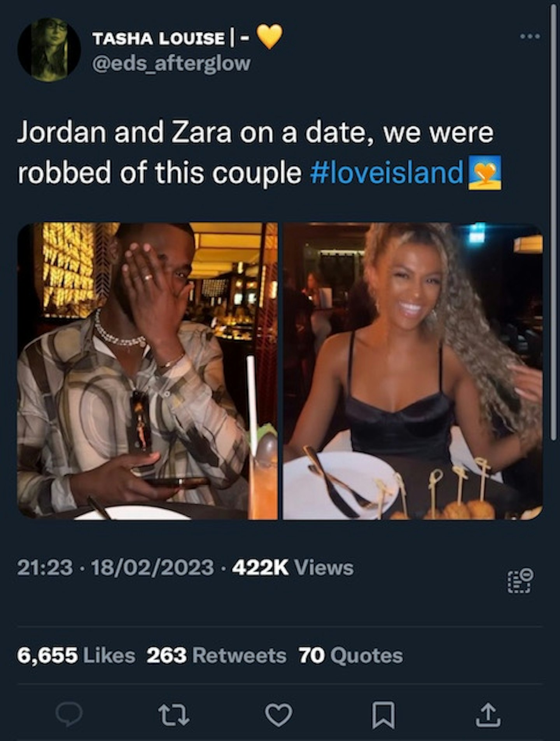Click the 21:23 · 18/02/2023 timestamp
This screenshot has height=741, width=560.
point(115,567)
